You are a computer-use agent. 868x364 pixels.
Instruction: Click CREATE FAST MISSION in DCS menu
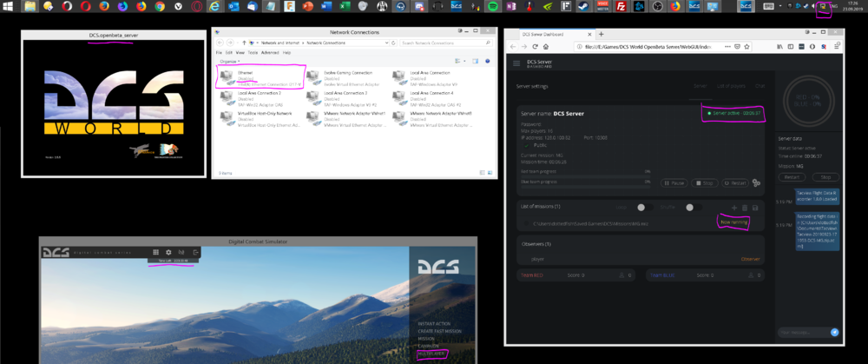pyautogui.click(x=439, y=331)
